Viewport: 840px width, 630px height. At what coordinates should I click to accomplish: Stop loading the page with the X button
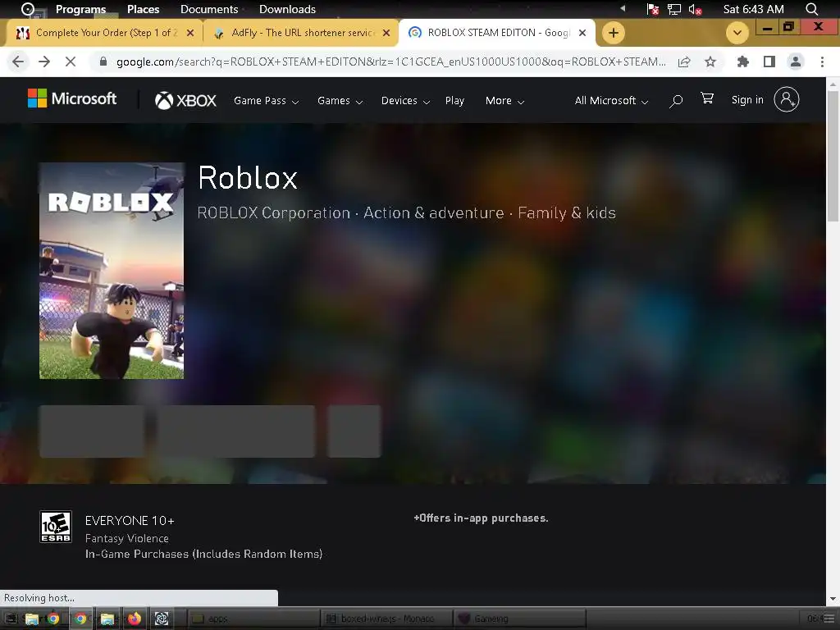coord(71,62)
